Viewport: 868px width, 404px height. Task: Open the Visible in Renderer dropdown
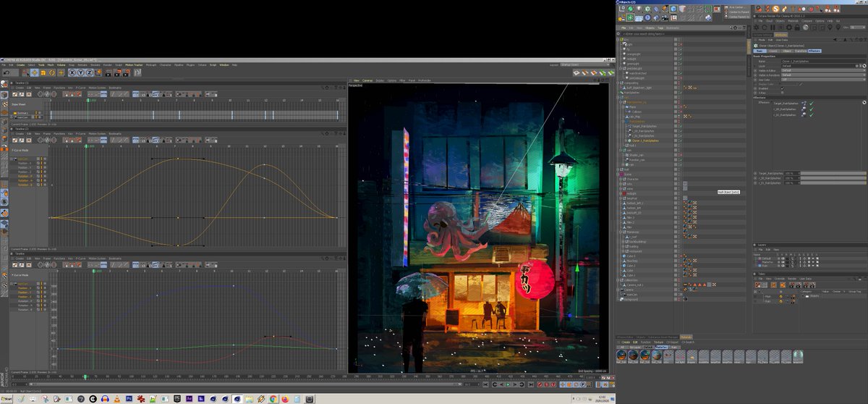coord(823,75)
